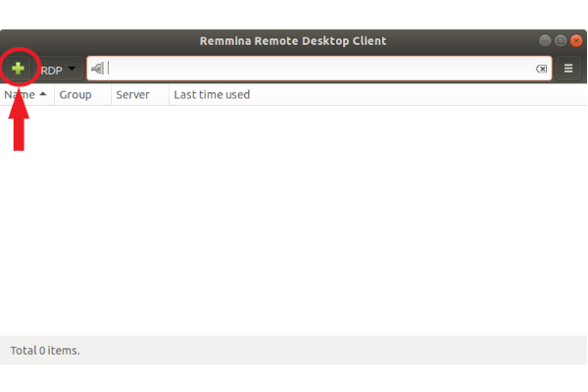588x392 pixels.
Task: Sort the list by Group column
Action: pos(75,95)
